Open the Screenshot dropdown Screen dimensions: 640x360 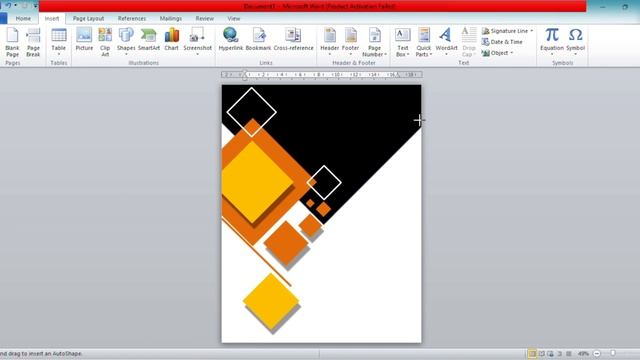click(198, 42)
